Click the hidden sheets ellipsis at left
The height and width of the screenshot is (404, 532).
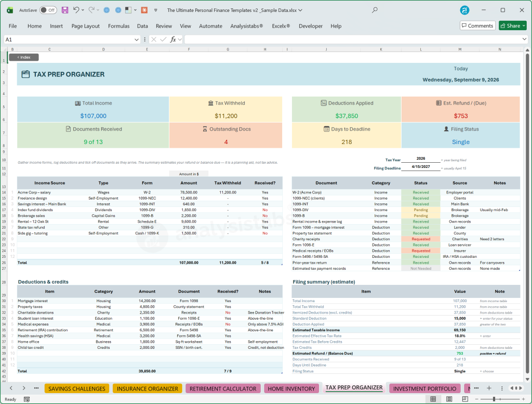36,388
